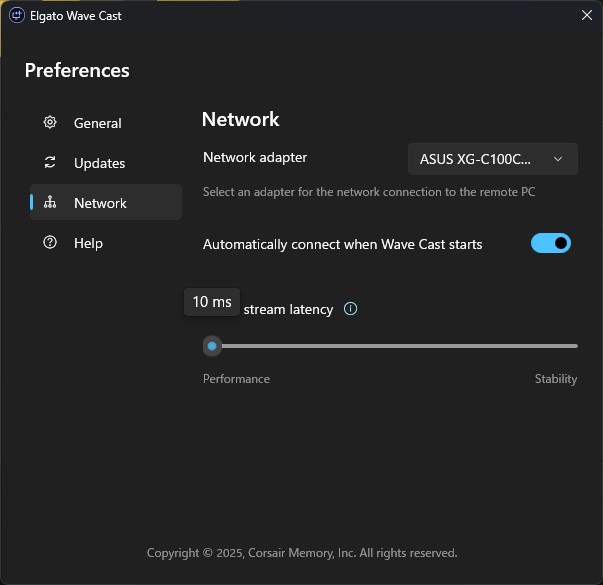Click the Stability label under slider
The width and height of the screenshot is (603, 585).
pyautogui.click(x=555, y=379)
